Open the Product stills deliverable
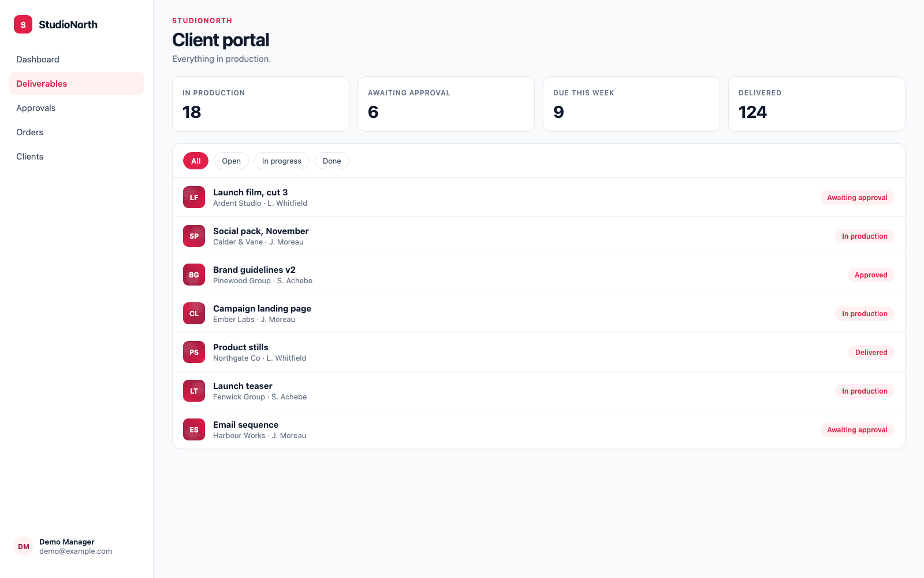Viewport: 924px width, 578px height. pos(539,352)
